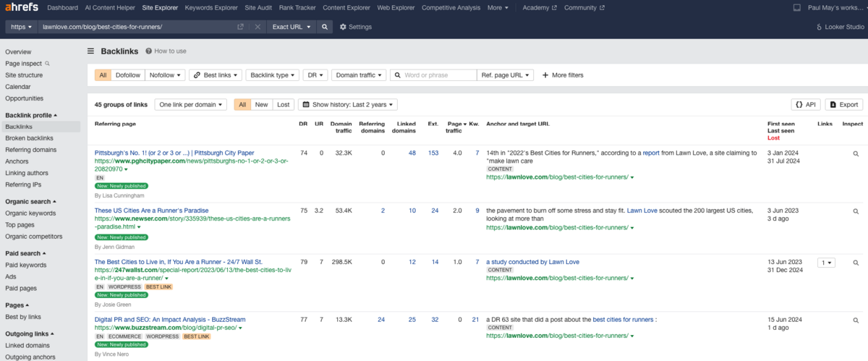Click 'a study conducted by Lawn Love' anchor
Viewport: 868px width, 361px height.
pyautogui.click(x=532, y=262)
